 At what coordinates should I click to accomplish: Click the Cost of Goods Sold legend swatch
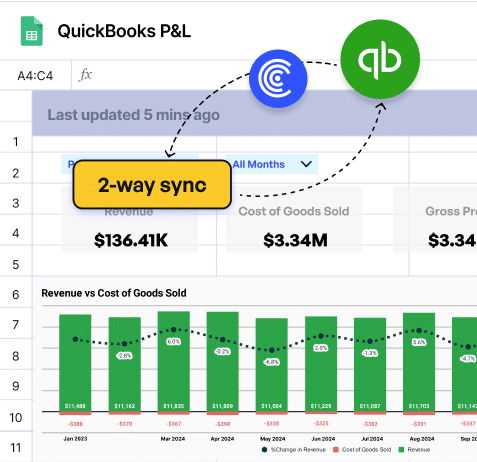(x=336, y=450)
